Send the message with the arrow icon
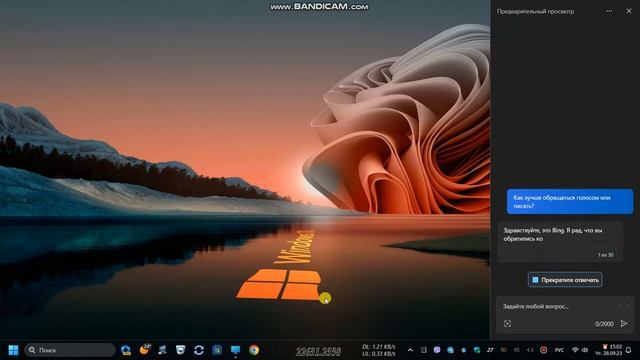Viewport: 640px width, 360px height. tap(624, 323)
